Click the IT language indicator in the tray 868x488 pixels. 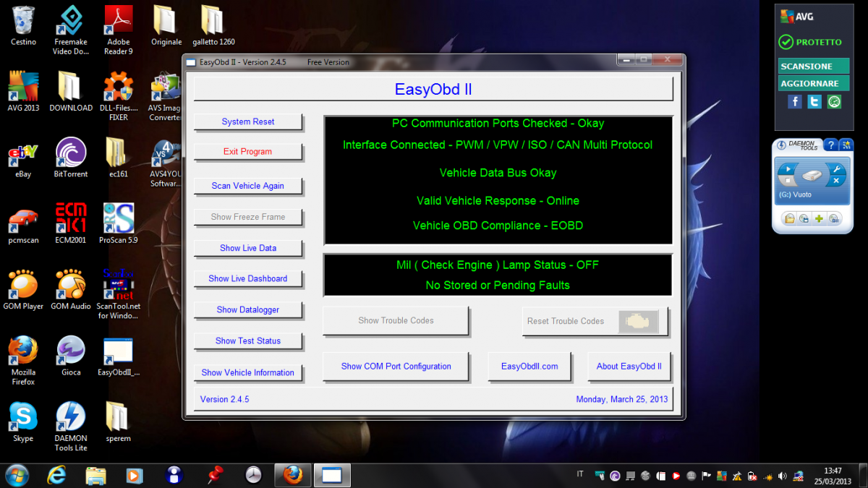pyautogui.click(x=580, y=474)
